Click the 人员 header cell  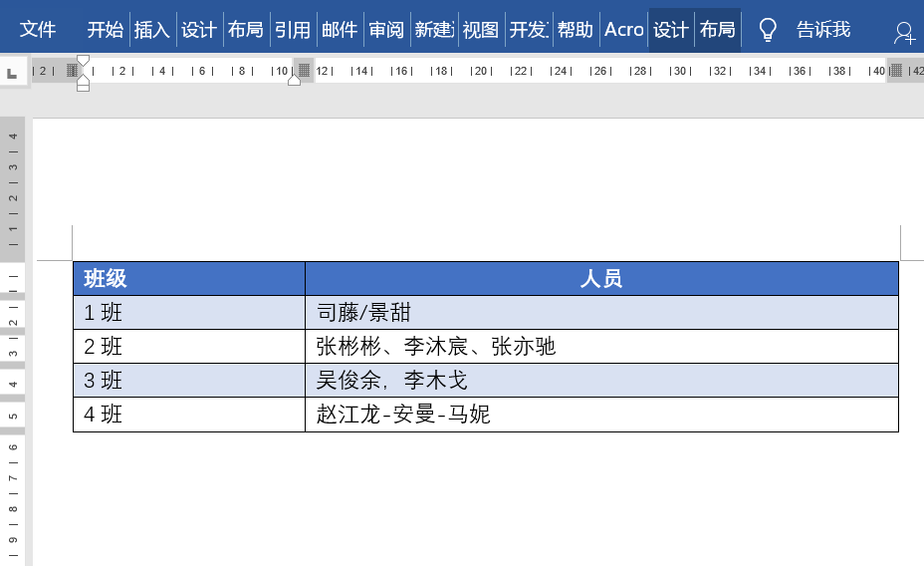coord(601,278)
